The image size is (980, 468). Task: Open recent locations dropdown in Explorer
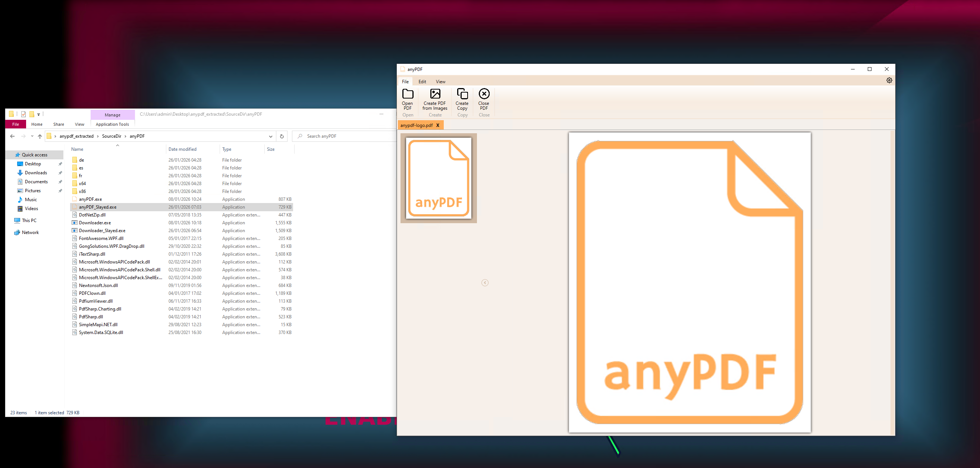pyautogui.click(x=32, y=136)
